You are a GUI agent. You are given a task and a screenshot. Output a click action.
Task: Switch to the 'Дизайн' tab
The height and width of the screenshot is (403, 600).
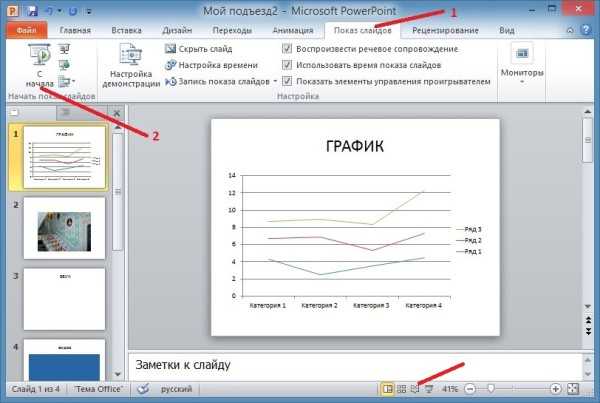pos(177,30)
